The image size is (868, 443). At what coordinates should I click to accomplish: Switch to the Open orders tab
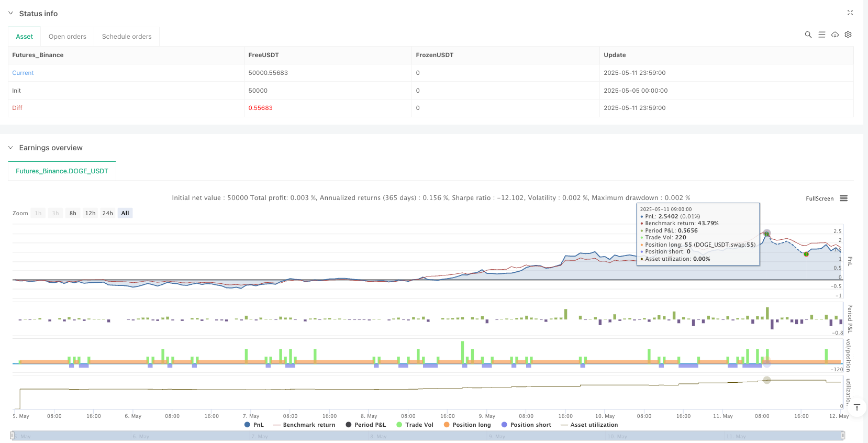(67, 37)
